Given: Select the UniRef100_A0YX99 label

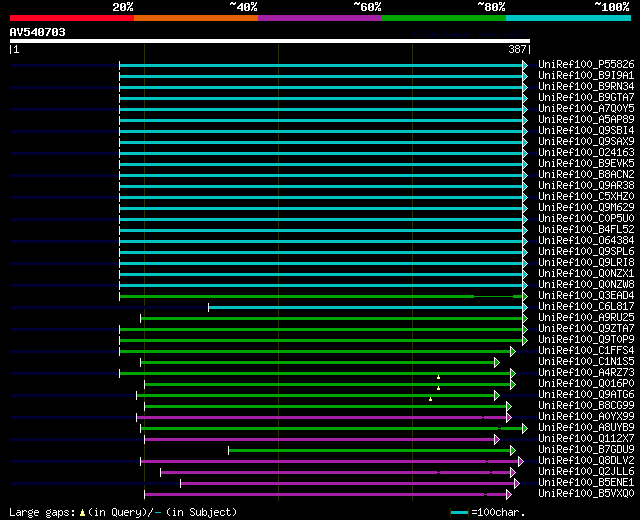Looking at the screenshot, I should 586,417.
